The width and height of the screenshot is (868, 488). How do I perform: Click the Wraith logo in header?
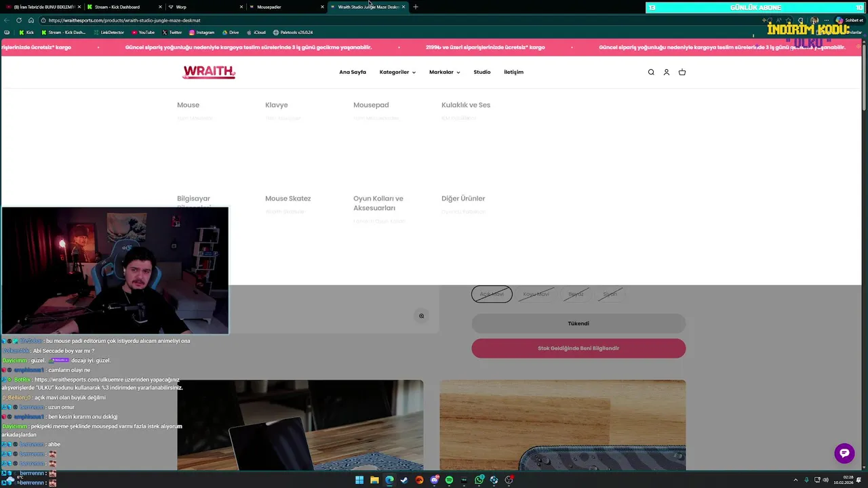[209, 72]
